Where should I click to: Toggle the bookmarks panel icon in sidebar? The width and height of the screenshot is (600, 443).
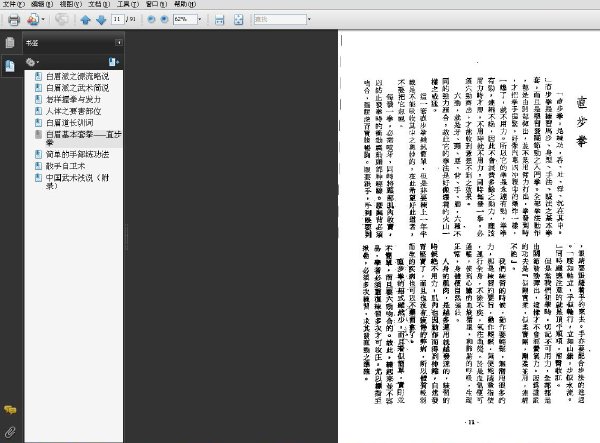pyautogui.click(x=10, y=66)
